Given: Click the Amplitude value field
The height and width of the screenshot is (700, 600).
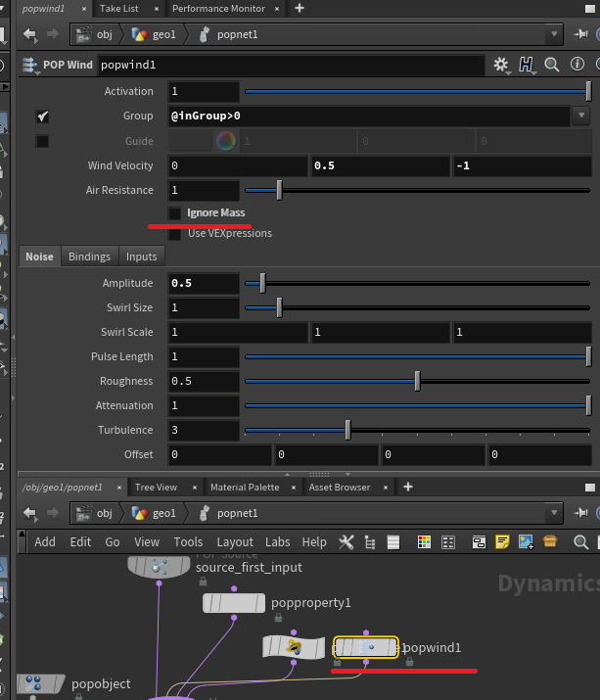Looking at the screenshot, I should pos(204,284).
